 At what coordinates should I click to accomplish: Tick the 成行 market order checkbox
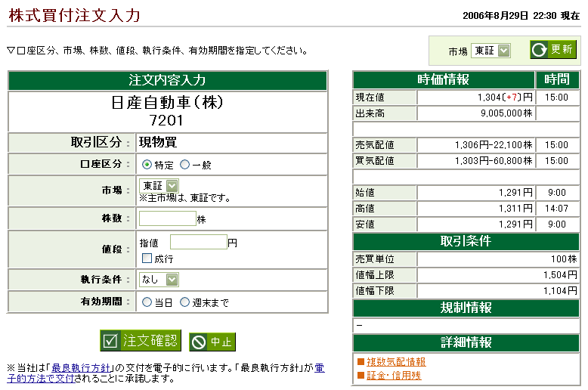tap(147, 258)
